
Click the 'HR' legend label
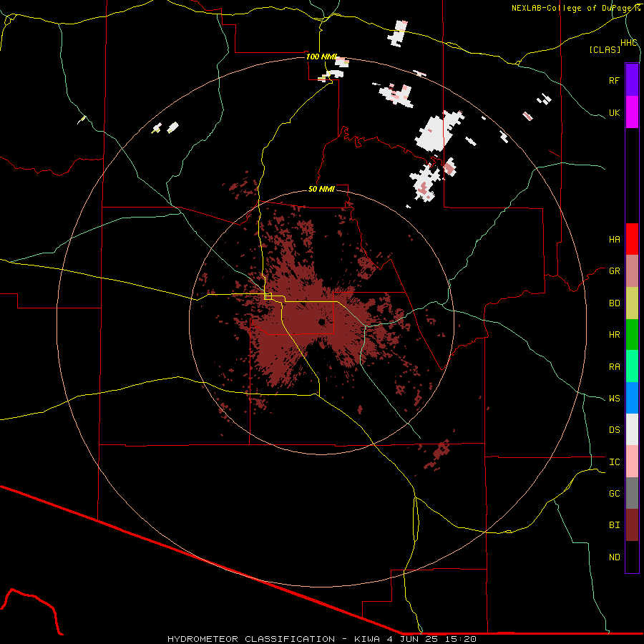click(614, 335)
